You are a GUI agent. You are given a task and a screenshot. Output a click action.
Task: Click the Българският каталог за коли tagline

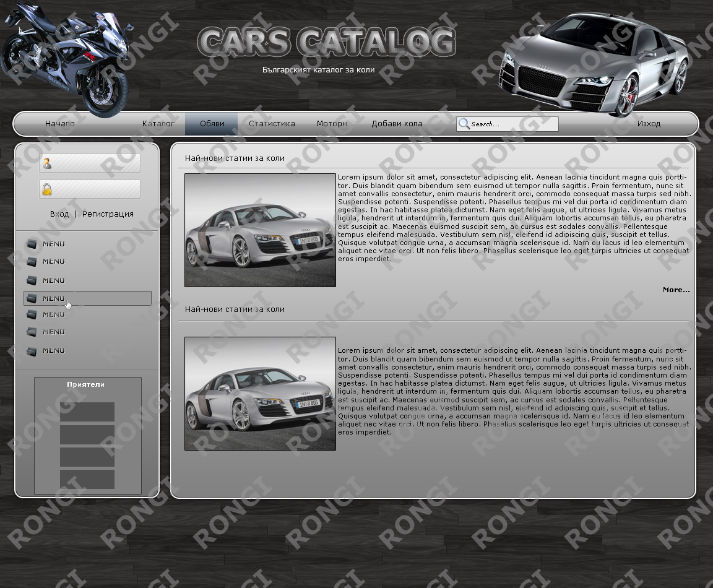(318, 69)
